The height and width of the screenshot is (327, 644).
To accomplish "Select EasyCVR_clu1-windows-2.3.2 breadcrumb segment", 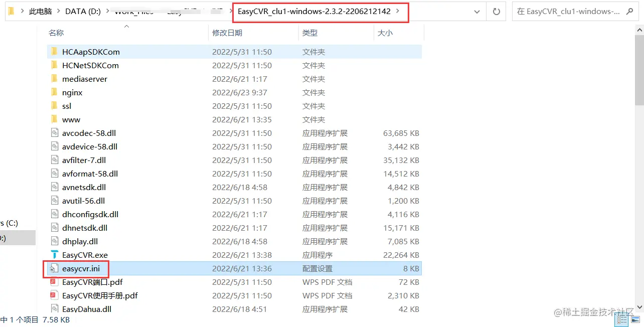I will pos(314,11).
